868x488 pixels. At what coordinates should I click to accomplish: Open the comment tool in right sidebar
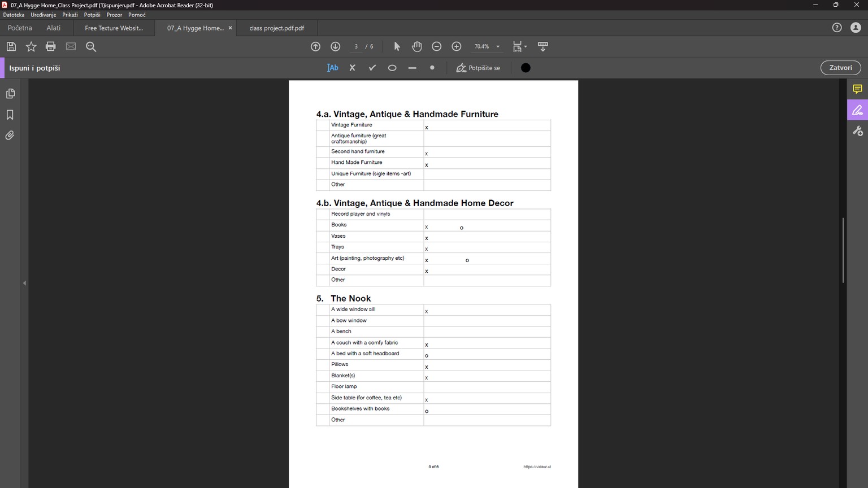857,89
